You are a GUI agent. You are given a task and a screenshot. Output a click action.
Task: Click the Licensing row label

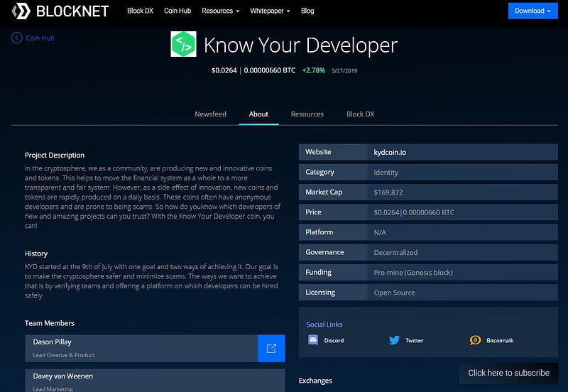coord(320,293)
